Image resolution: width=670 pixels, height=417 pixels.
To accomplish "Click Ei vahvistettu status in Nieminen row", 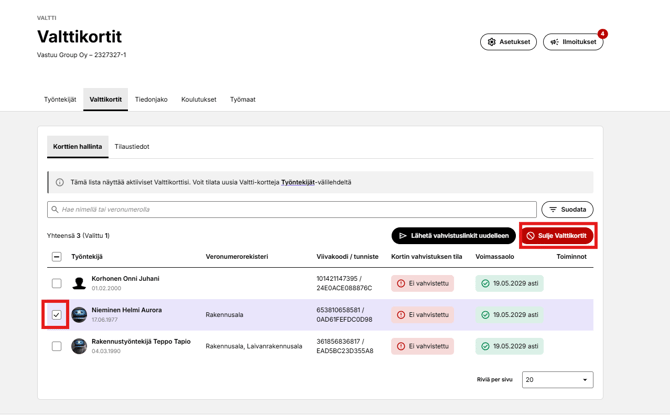I will click(422, 315).
